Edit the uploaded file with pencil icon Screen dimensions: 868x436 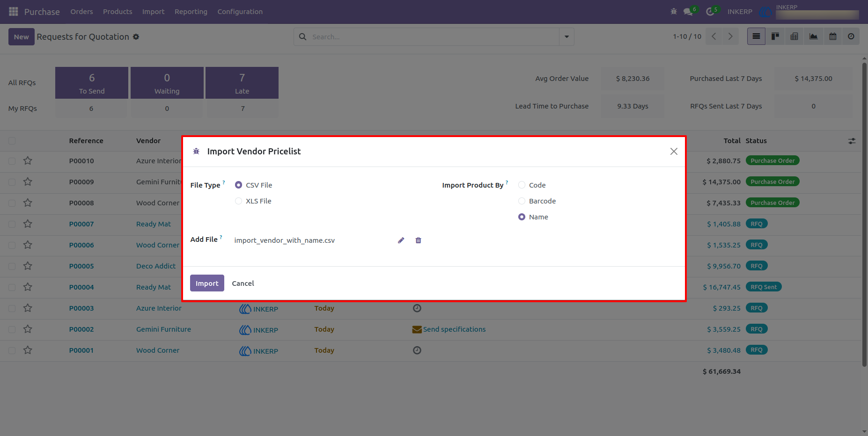401,240
